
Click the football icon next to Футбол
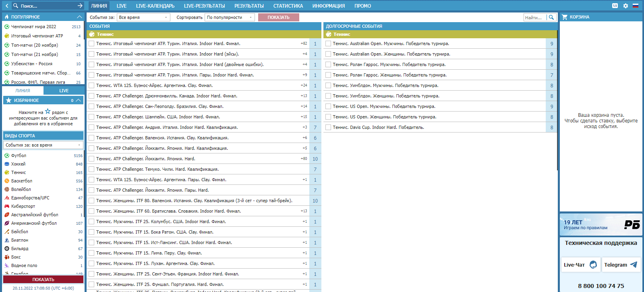pyautogui.click(x=7, y=155)
